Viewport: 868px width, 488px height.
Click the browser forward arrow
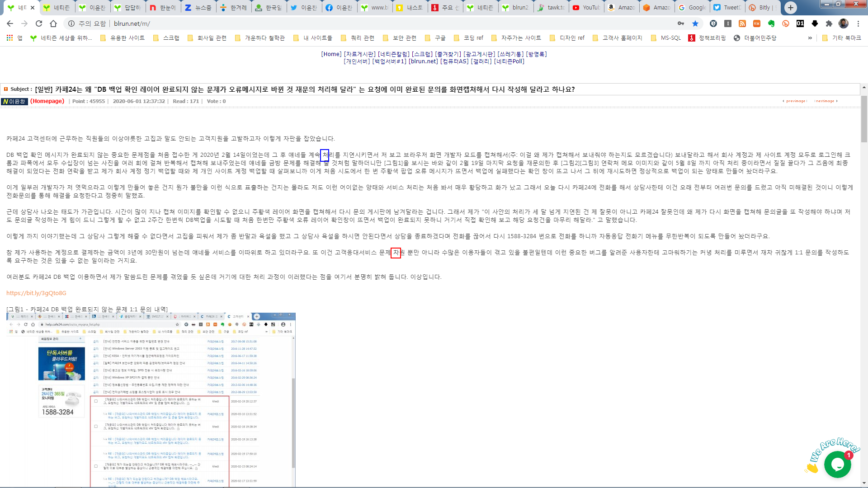click(24, 23)
